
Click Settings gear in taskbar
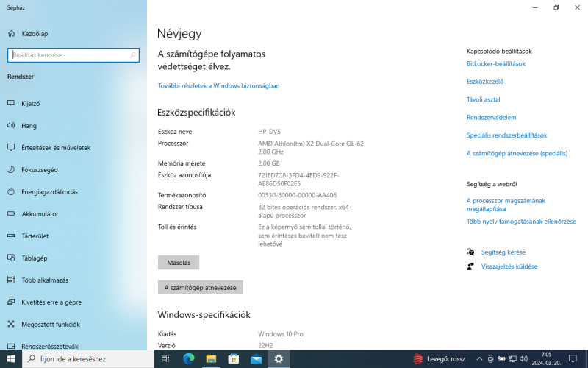(x=279, y=359)
